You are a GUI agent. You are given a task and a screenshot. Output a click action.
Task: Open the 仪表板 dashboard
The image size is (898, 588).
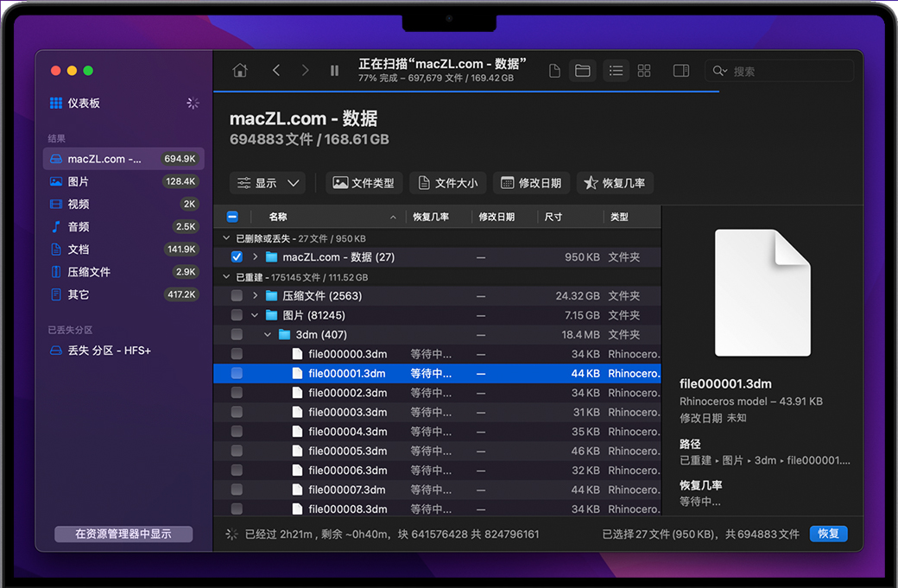[84, 103]
